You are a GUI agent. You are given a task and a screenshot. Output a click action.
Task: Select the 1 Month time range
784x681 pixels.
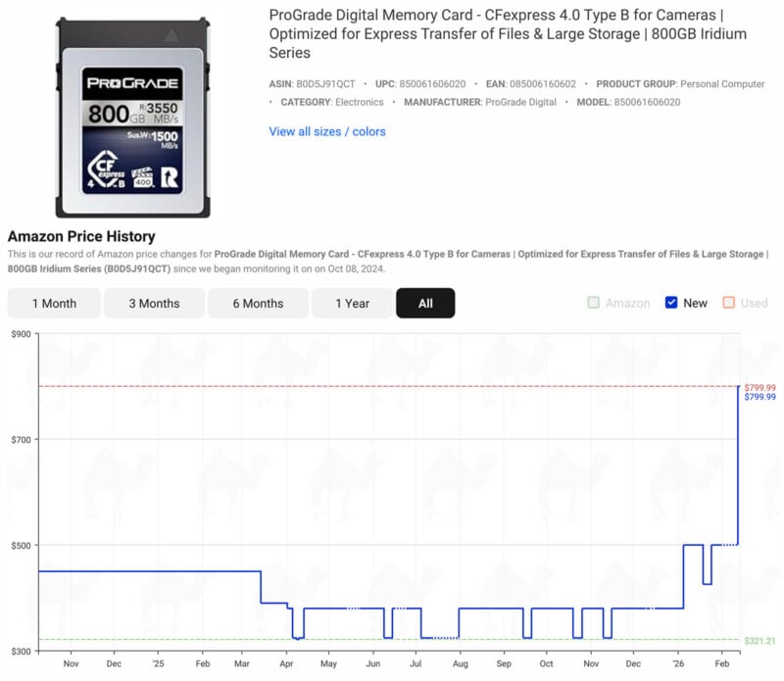54,303
